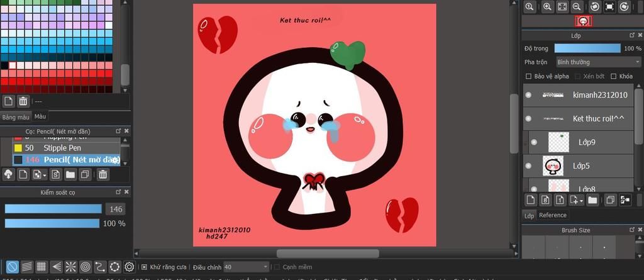Adjust the brush opacity slider at 100 %
This screenshot has height=280, width=644.
coord(52,223)
